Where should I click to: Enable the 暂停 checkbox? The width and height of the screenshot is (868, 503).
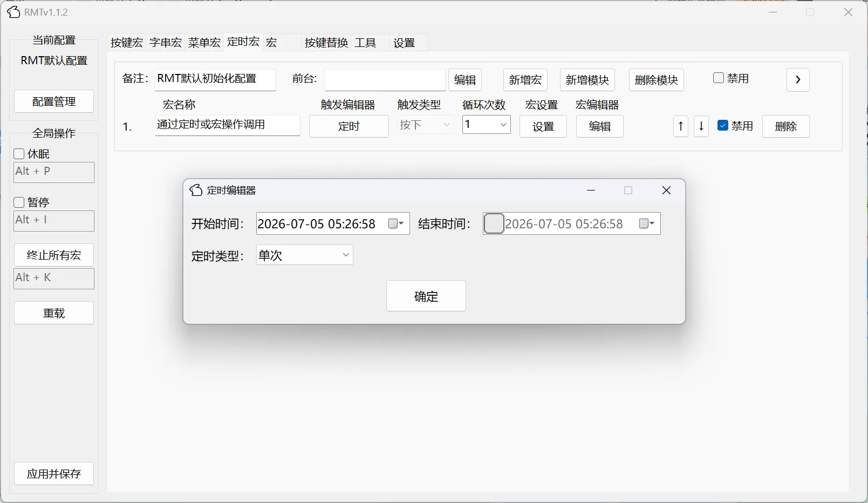pyautogui.click(x=19, y=202)
